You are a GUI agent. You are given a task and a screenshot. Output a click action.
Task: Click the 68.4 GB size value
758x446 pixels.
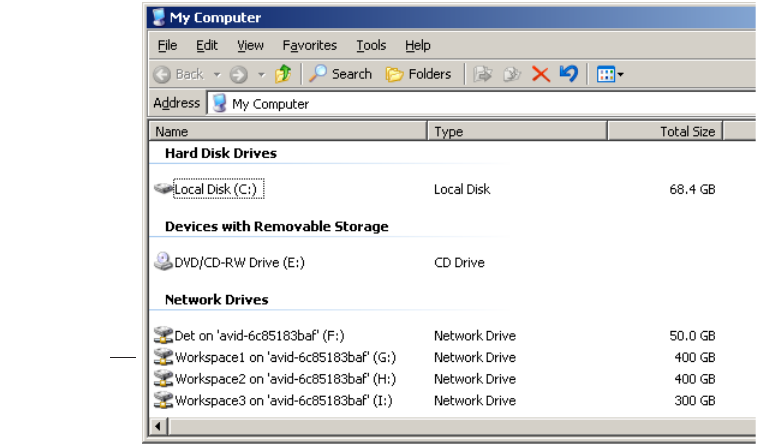[692, 189]
